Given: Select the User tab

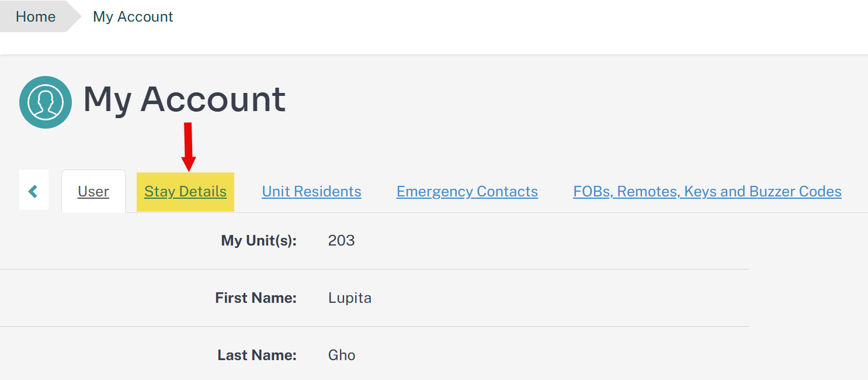Looking at the screenshot, I should coord(93,191).
